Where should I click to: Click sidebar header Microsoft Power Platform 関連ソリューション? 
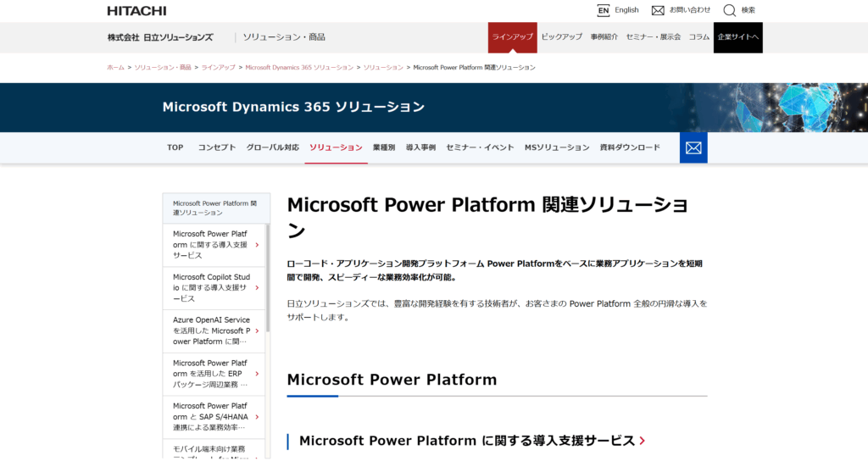(x=216, y=208)
